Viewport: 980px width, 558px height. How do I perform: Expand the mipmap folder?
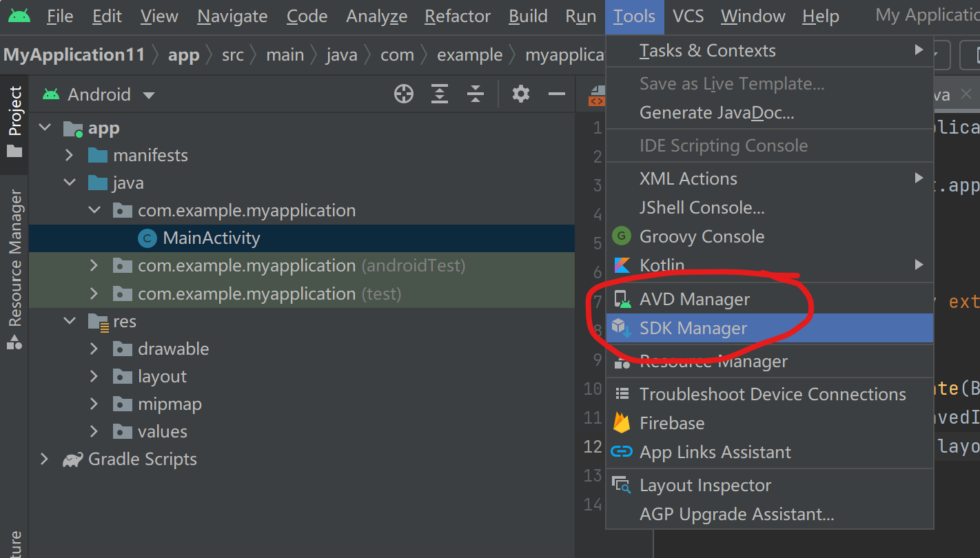94,404
